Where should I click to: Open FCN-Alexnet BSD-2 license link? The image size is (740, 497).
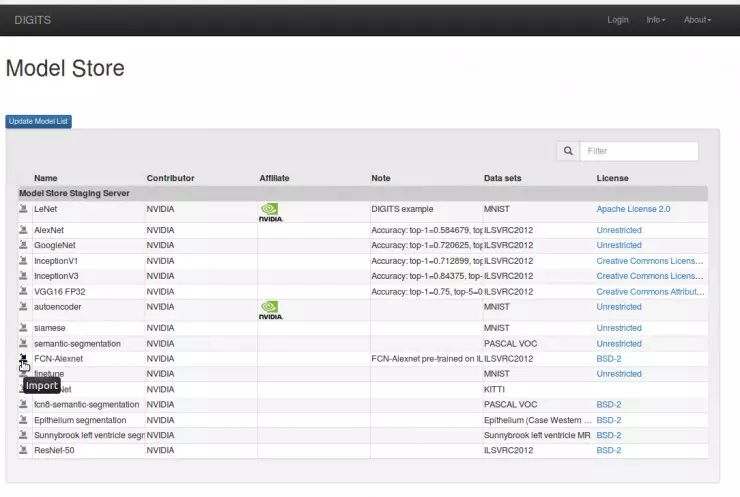tap(609, 359)
